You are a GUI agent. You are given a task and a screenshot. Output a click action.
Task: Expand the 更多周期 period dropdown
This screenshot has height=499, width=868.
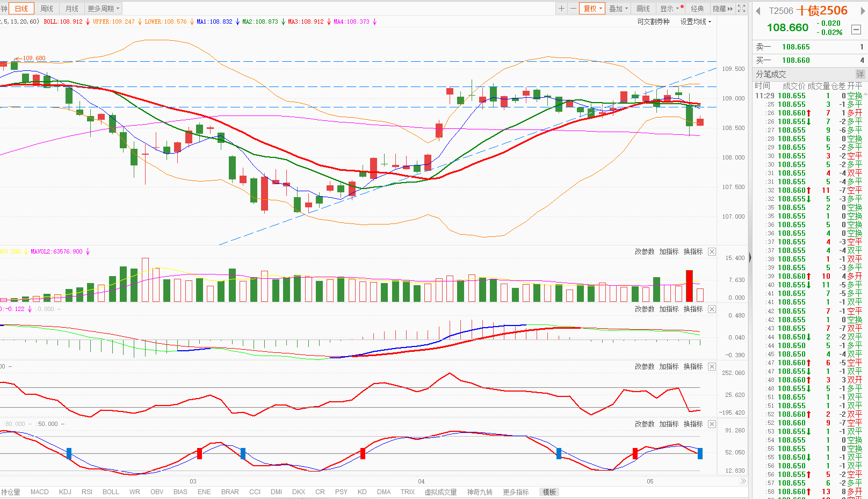coord(104,9)
